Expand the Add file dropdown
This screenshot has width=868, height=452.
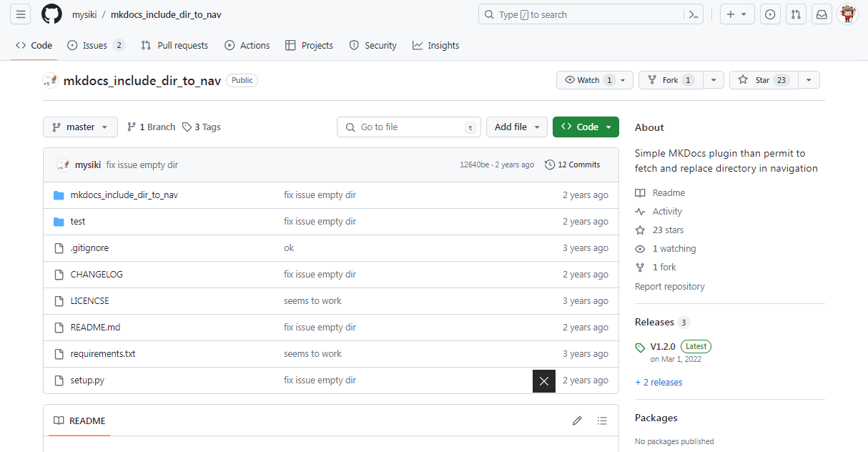(x=517, y=127)
